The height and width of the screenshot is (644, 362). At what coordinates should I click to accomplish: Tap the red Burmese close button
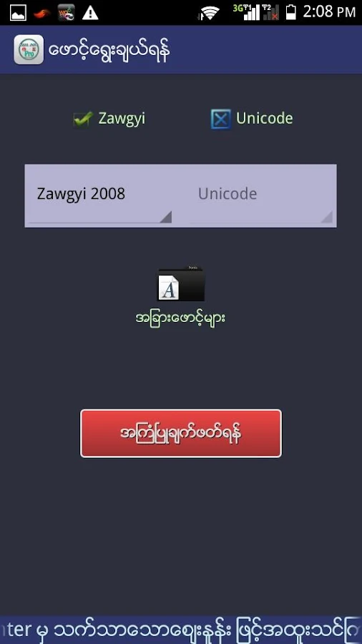[x=181, y=434]
